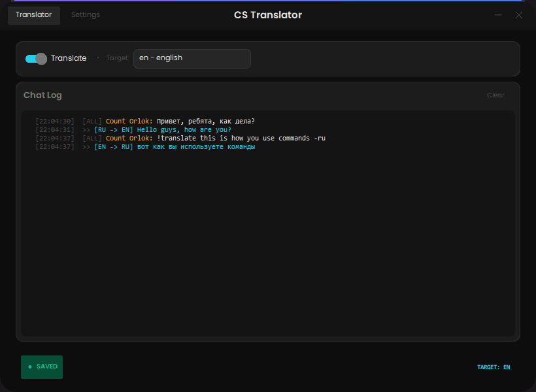Click the [22:04:30] timestamp
536x392 pixels.
tap(55, 121)
